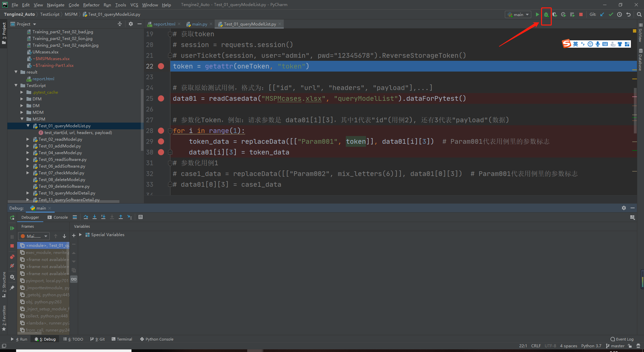
Task: Toggle breakpoint on line 22
Action: coord(161,66)
